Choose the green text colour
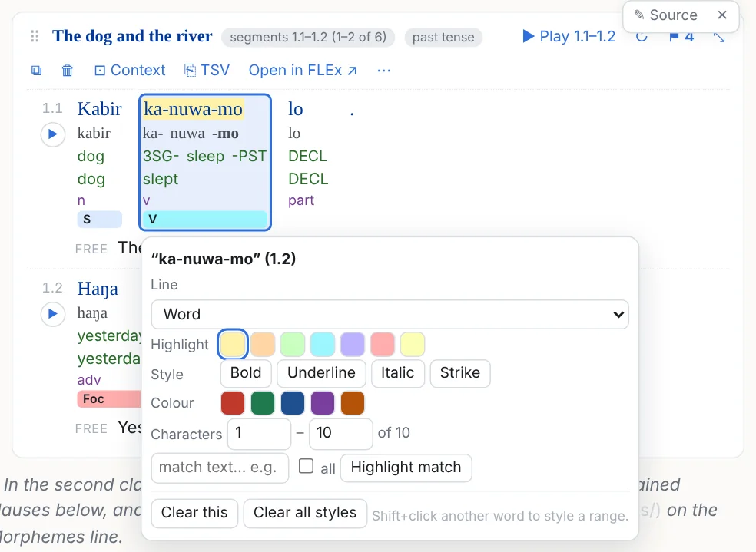Image resolution: width=756 pixels, height=552 pixels. 263,403
